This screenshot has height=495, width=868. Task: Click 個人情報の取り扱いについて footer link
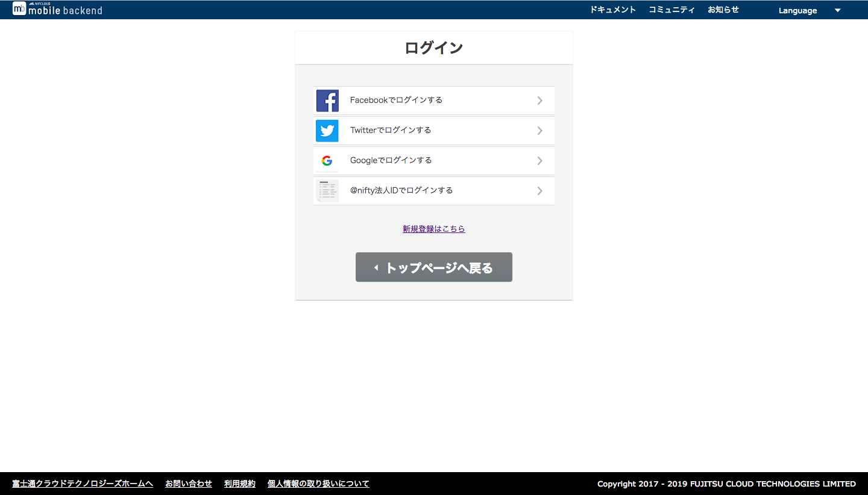318,484
